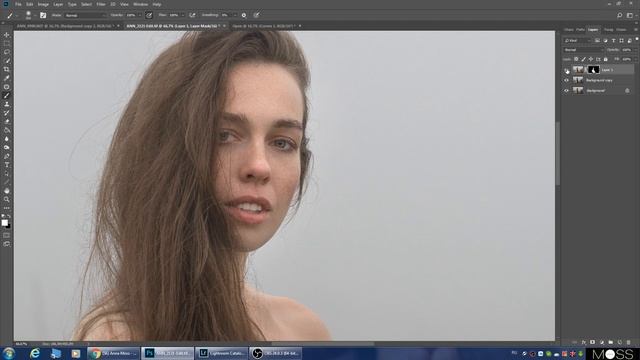Open the layer filter Kind dropdown

coord(577,40)
